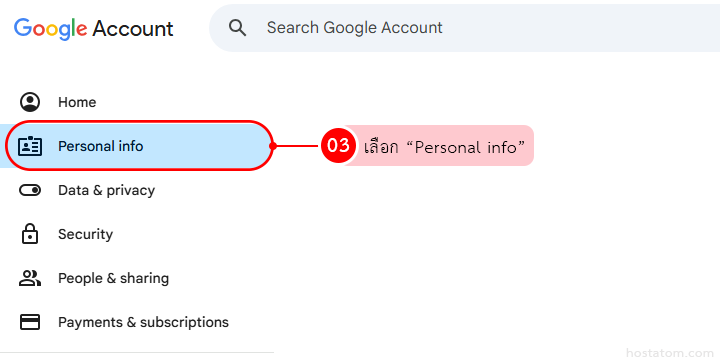Screen dimensions: 720x362
Task: Click the Data & privacy toggle icon
Action: point(30,190)
